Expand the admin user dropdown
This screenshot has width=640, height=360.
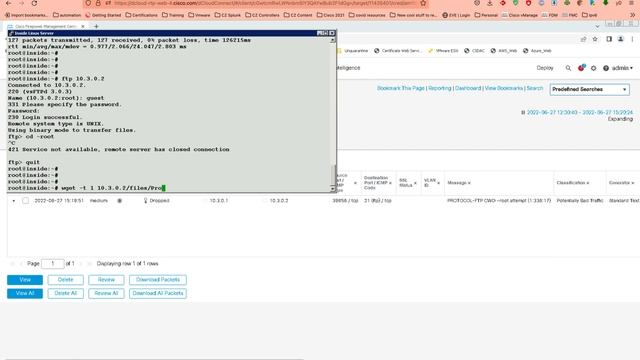(622, 68)
